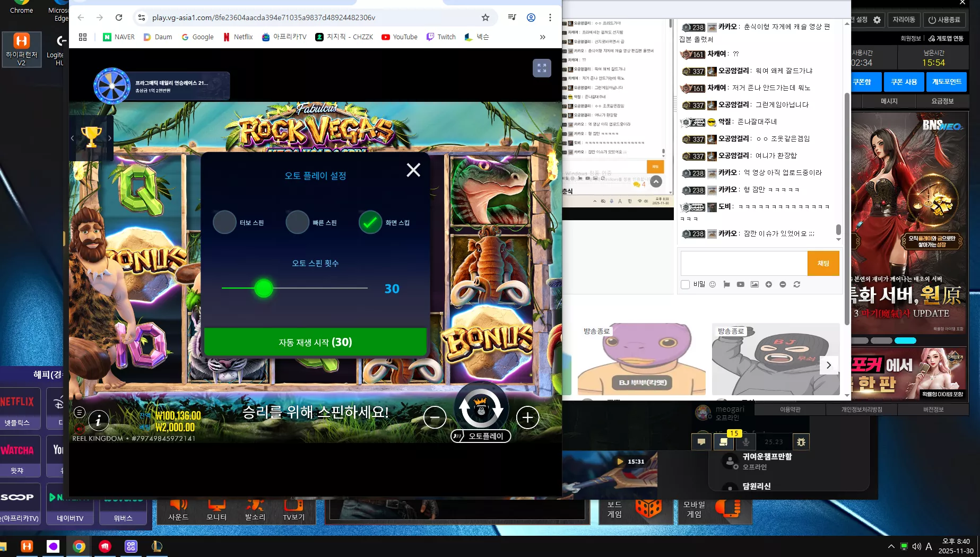This screenshot has width=980, height=557.
Task: Attach an image with the chat picture icon
Action: 754,284
